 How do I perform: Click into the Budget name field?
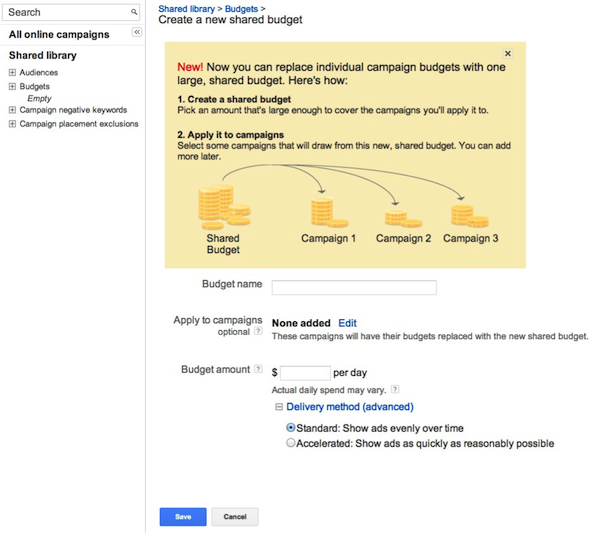coord(354,287)
